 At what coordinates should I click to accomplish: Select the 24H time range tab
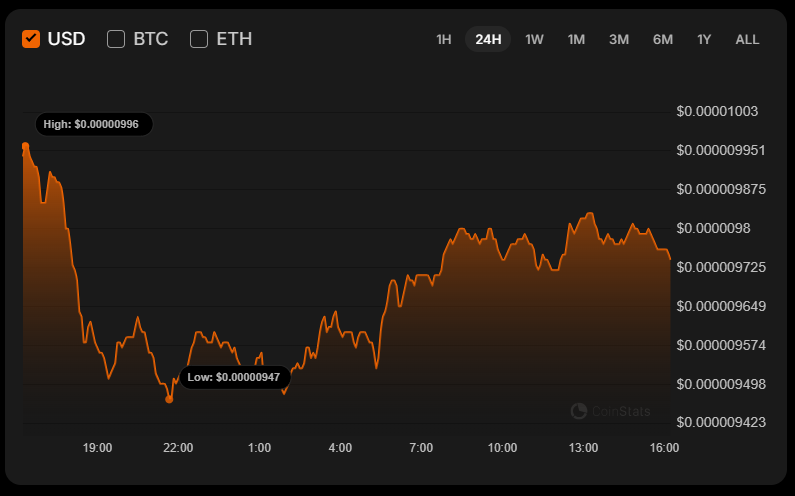click(x=488, y=40)
